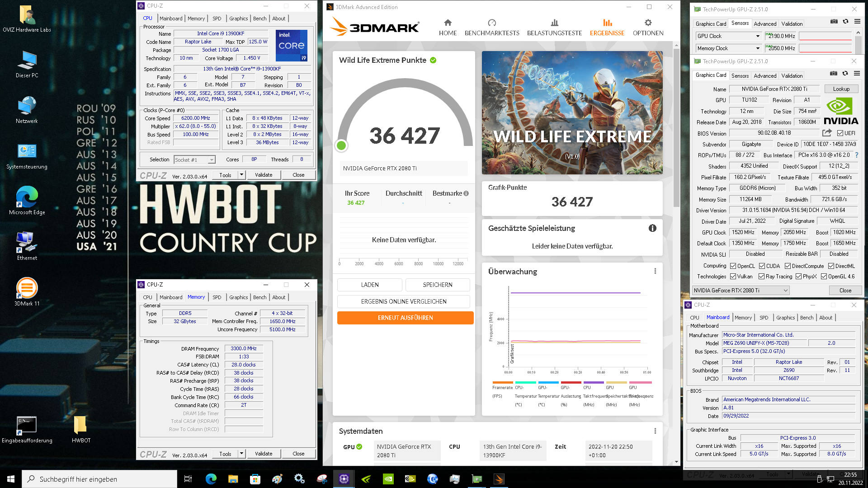Open the Überwachung three-dot menu
868x488 pixels.
[x=655, y=271]
